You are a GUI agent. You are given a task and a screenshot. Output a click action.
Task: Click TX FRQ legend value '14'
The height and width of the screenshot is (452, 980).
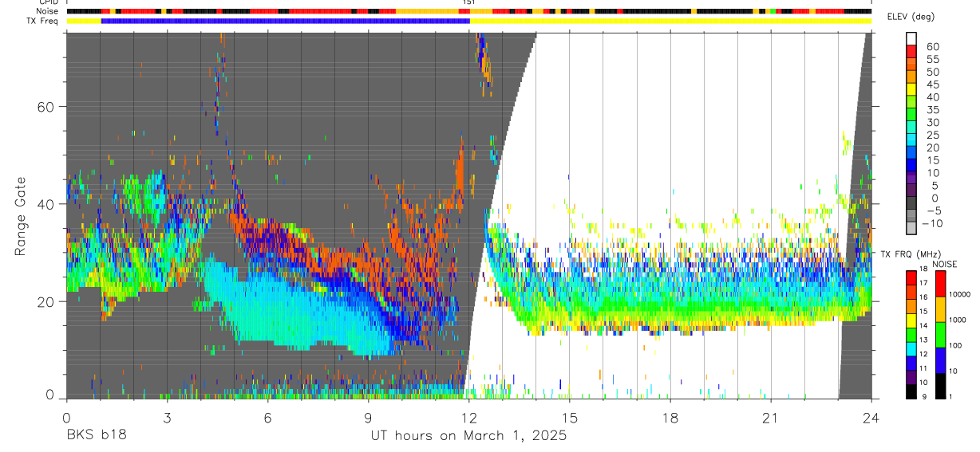coord(923,325)
